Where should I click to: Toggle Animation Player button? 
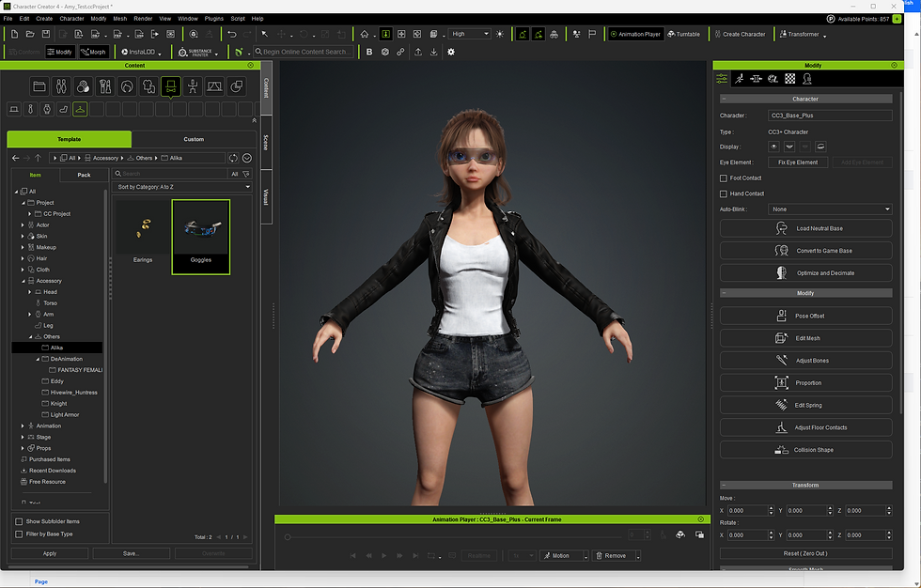click(x=635, y=34)
